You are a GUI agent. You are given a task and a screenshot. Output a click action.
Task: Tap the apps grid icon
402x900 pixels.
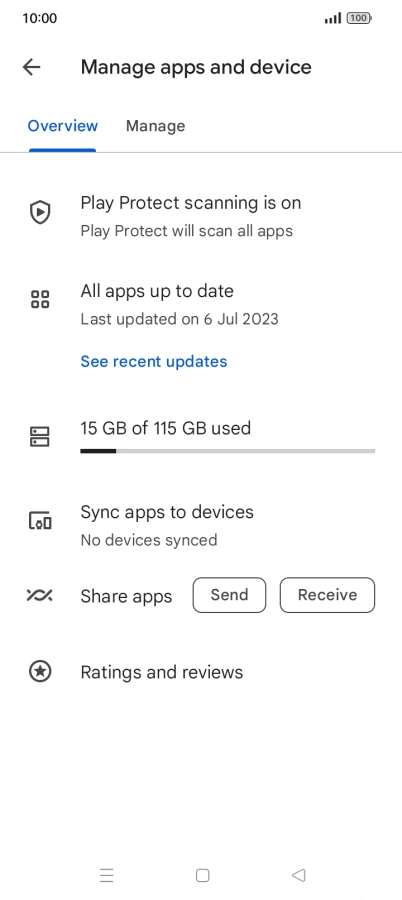[x=40, y=299]
